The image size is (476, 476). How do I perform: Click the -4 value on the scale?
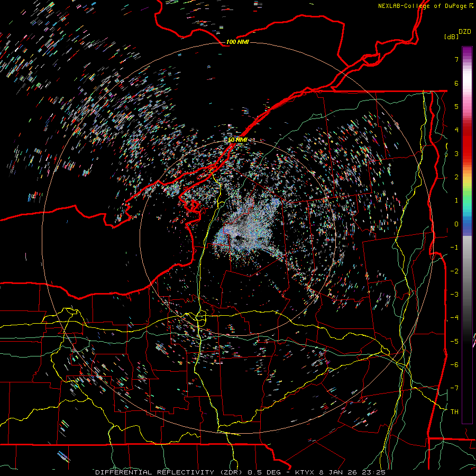(x=454, y=318)
